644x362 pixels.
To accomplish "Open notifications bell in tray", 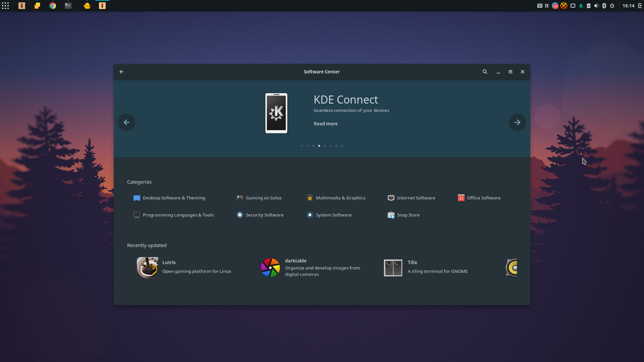I will (581, 6).
